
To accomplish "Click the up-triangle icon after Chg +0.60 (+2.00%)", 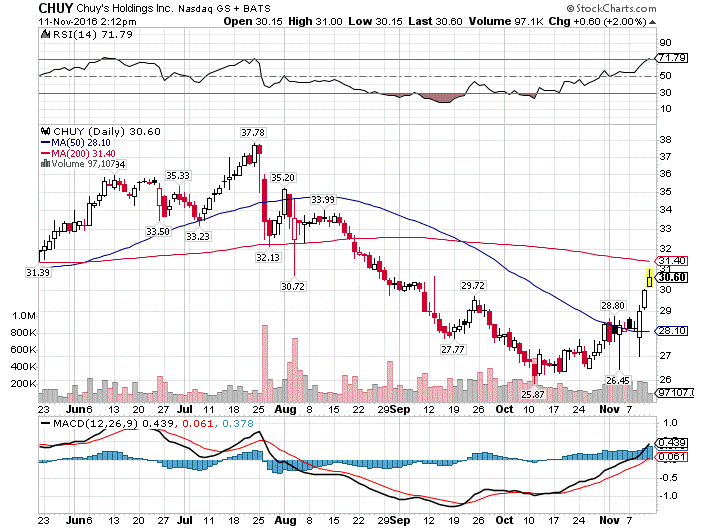I will pyautogui.click(x=653, y=22).
